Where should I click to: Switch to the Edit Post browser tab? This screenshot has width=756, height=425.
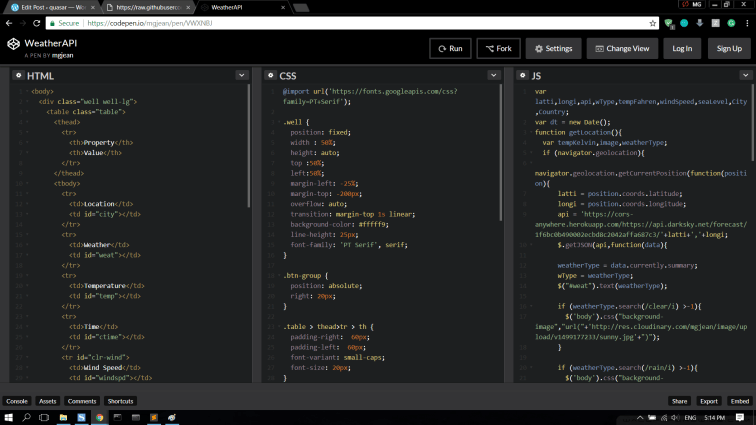(x=50, y=7)
